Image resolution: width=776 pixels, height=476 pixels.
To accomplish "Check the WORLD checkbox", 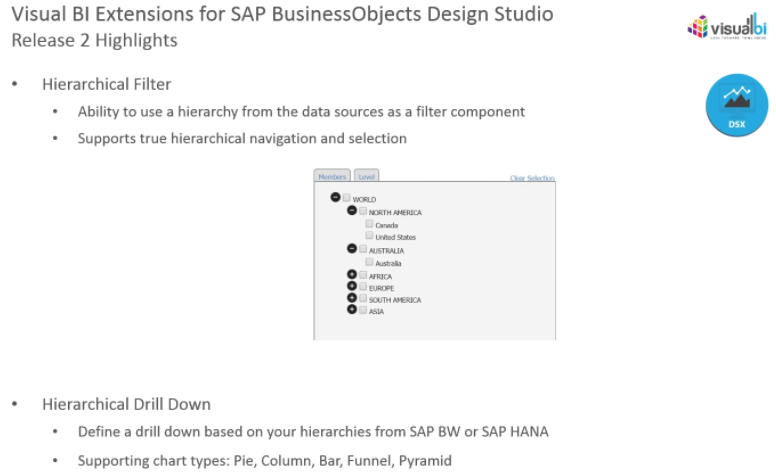I will coord(347,198).
